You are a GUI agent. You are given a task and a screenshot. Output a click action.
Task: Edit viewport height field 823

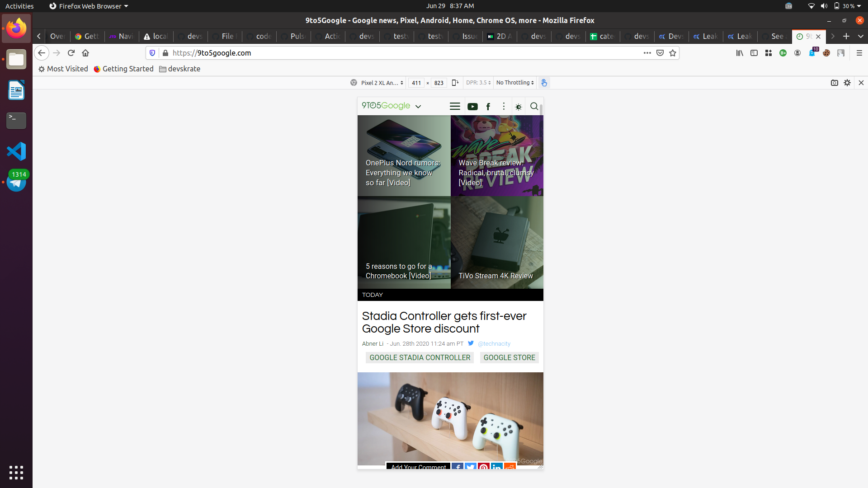pos(439,83)
